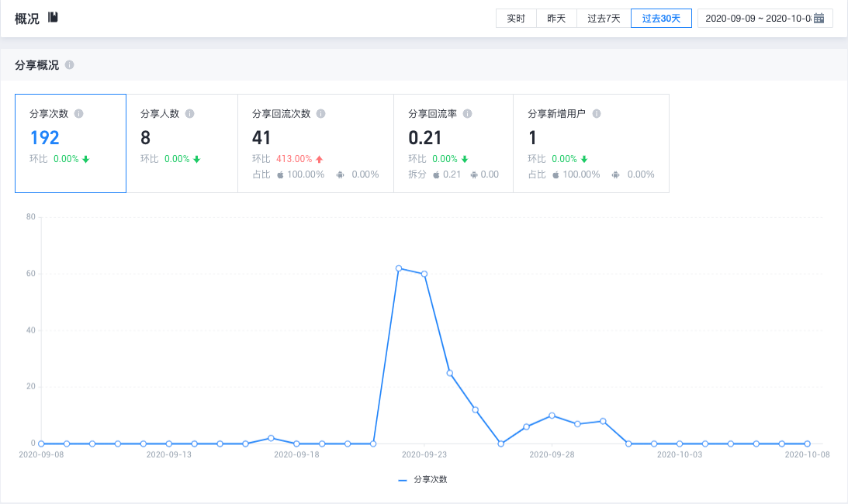Click the 分享概况 section title
The height and width of the screenshot is (504, 848).
(x=36, y=65)
